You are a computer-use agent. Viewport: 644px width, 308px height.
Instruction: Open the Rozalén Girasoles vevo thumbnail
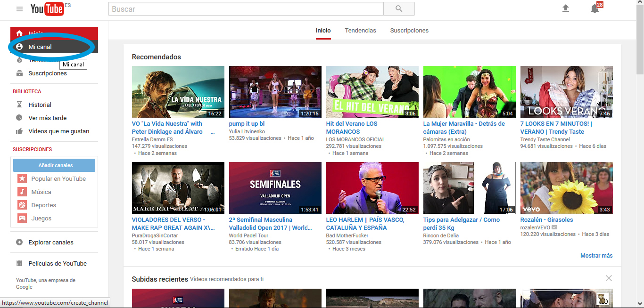[567, 188]
